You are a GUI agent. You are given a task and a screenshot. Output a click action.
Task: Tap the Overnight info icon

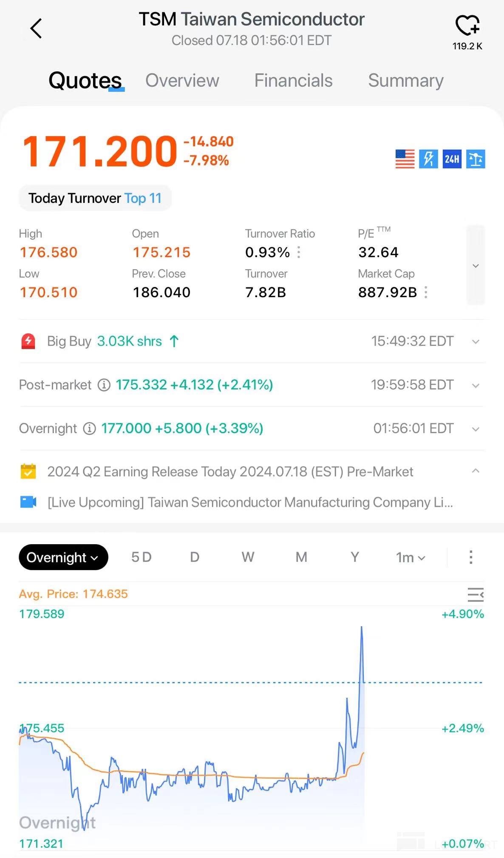89,428
